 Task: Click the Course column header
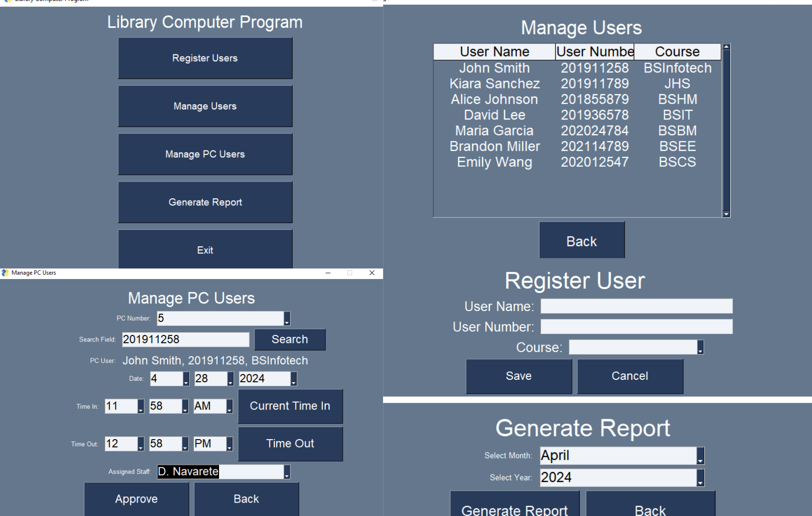[x=678, y=52]
